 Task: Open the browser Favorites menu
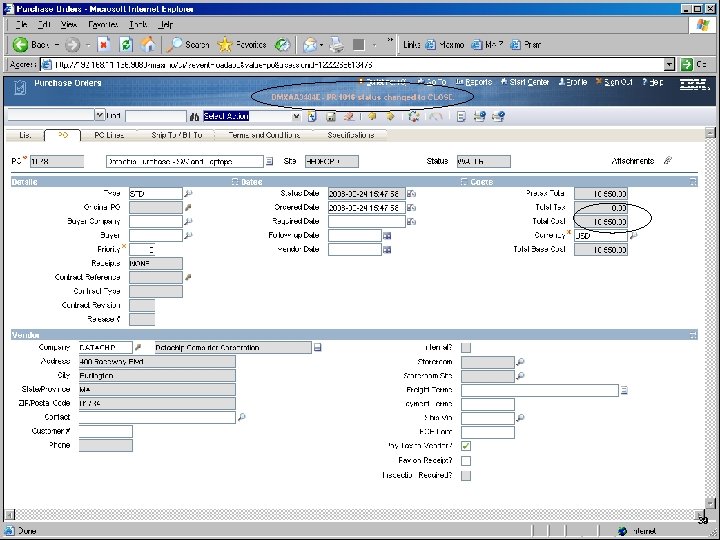(x=103, y=25)
